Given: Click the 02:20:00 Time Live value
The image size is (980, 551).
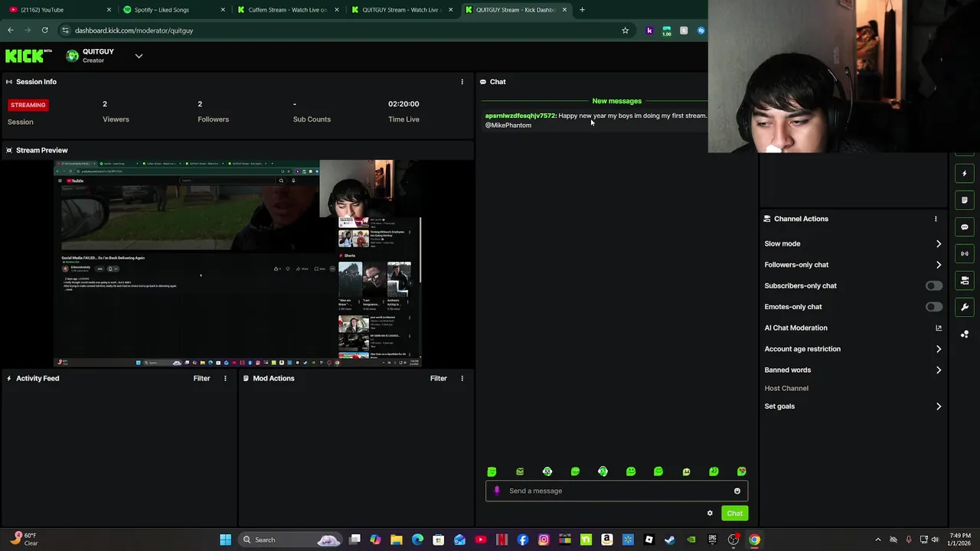Looking at the screenshot, I should (x=403, y=104).
